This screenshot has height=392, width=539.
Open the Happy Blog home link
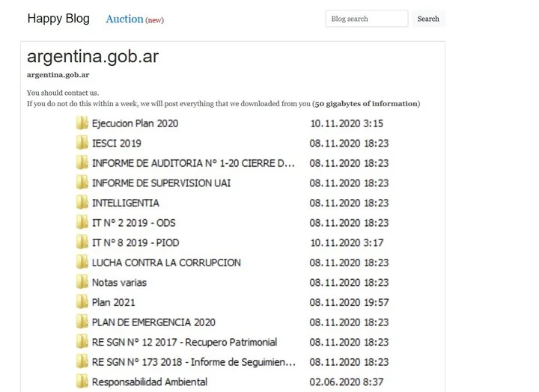coord(58,18)
